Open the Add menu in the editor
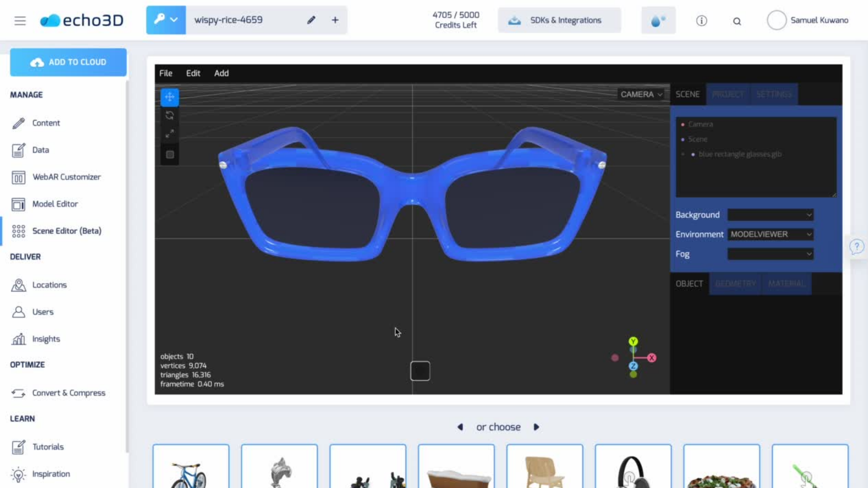868x488 pixels. (221, 73)
